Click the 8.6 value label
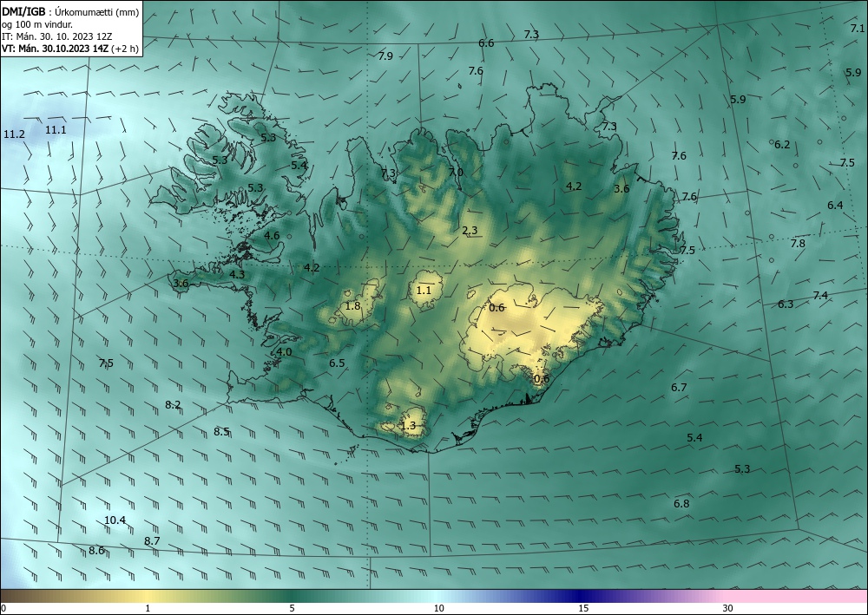The image size is (868, 615). 96,550
